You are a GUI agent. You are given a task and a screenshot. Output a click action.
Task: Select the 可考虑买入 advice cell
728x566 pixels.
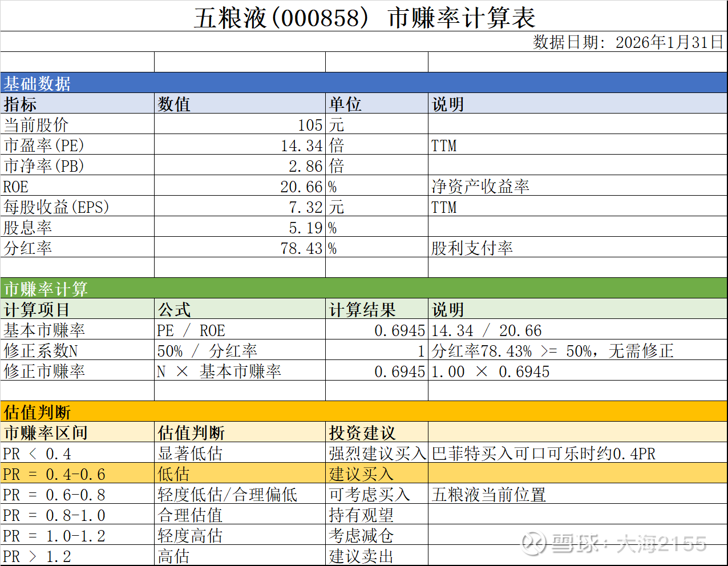click(x=377, y=494)
